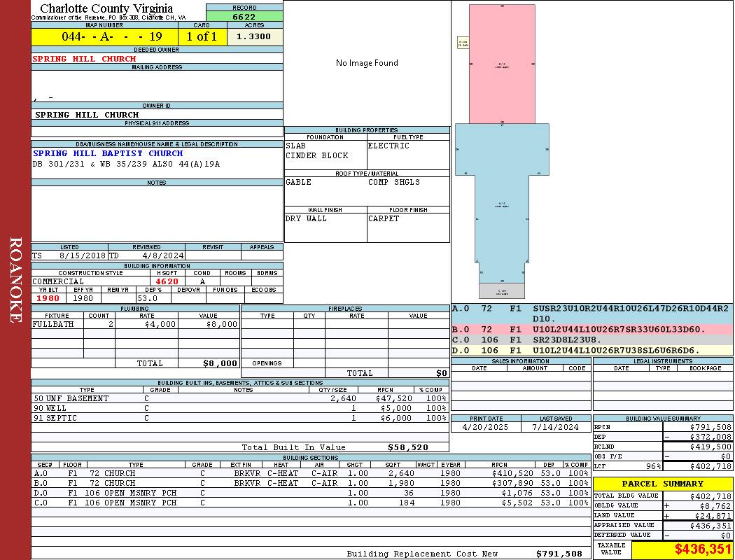Select C.0 legend code SR23D8L23U8.

click(x=567, y=339)
